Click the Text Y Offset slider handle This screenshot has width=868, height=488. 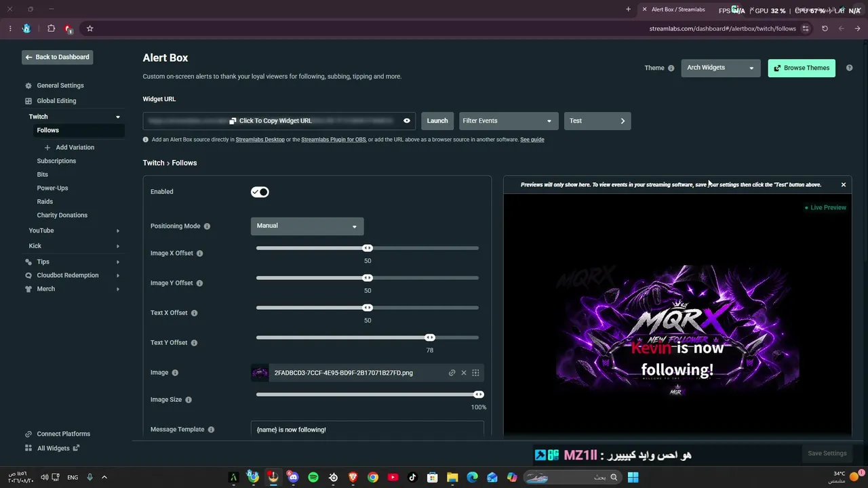[430, 338]
